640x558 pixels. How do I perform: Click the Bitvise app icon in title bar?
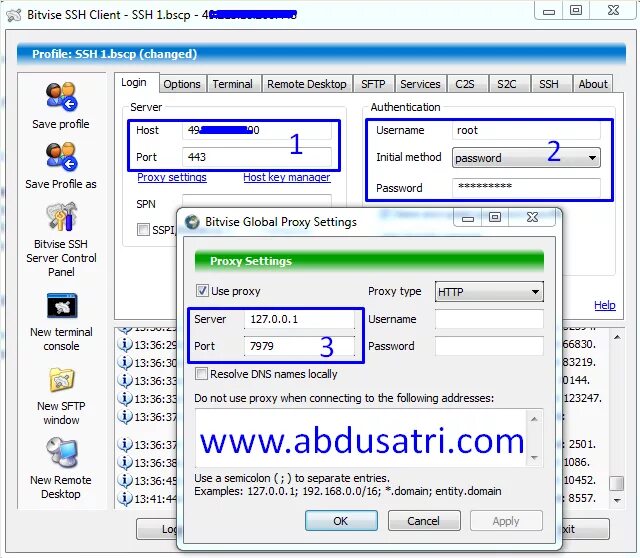tap(14, 16)
